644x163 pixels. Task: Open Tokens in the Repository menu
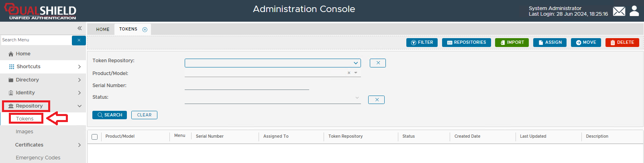point(25,119)
